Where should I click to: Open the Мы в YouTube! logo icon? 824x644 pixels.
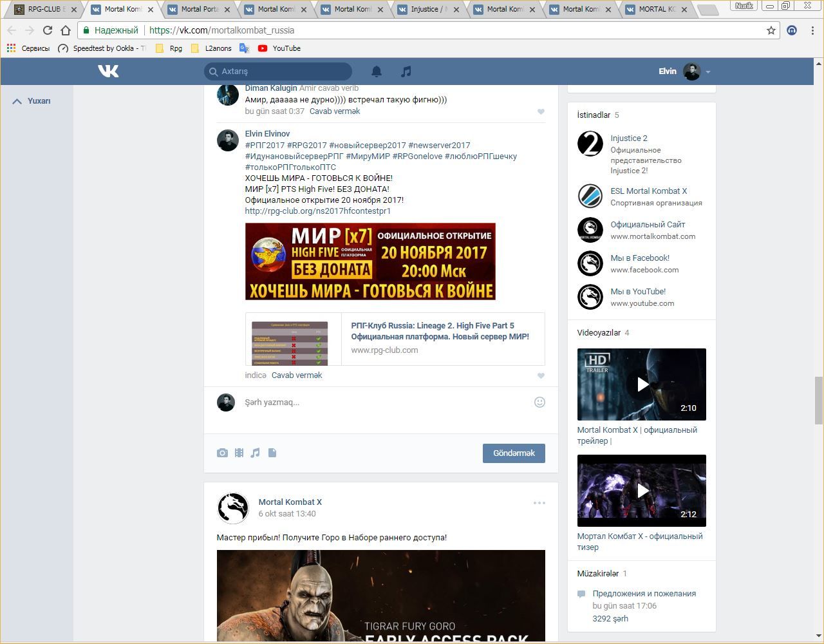click(590, 297)
